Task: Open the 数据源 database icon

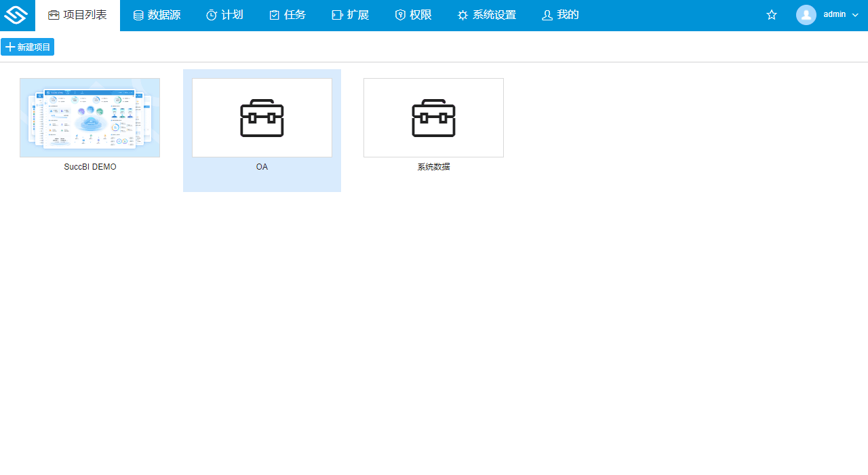Action: 137,14
